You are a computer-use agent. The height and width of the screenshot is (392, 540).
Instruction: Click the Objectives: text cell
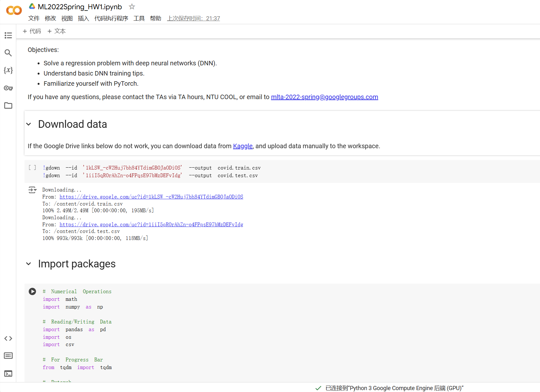(x=43, y=50)
